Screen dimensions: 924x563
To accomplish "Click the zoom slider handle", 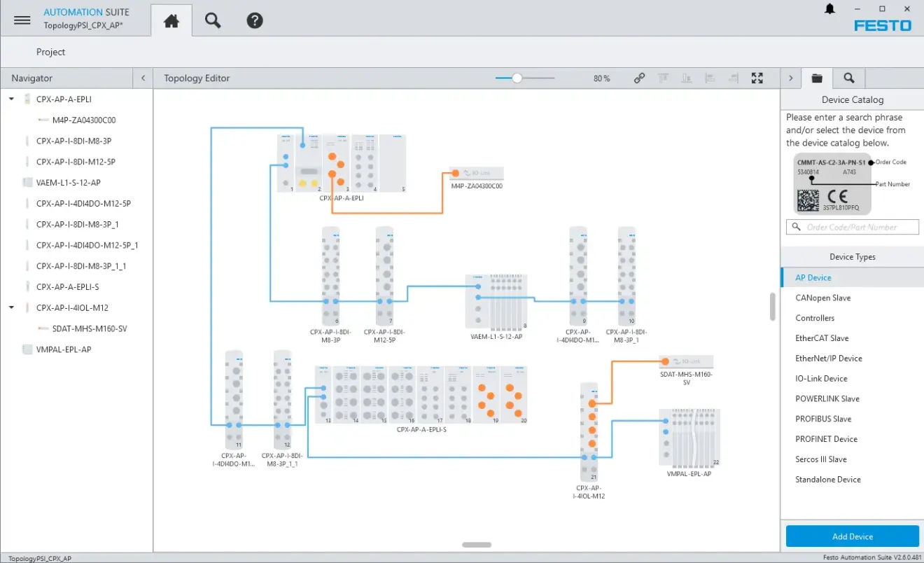I will click(517, 78).
